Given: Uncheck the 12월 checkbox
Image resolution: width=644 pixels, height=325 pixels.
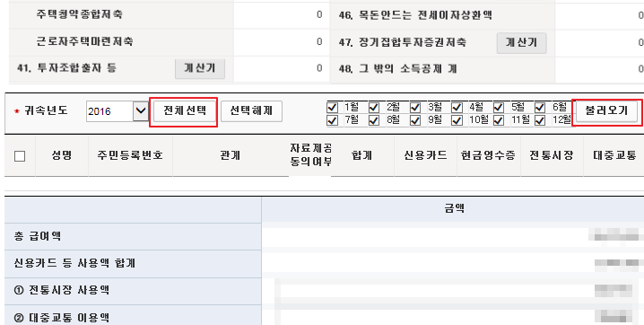Looking at the screenshot, I should [x=540, y=120].
